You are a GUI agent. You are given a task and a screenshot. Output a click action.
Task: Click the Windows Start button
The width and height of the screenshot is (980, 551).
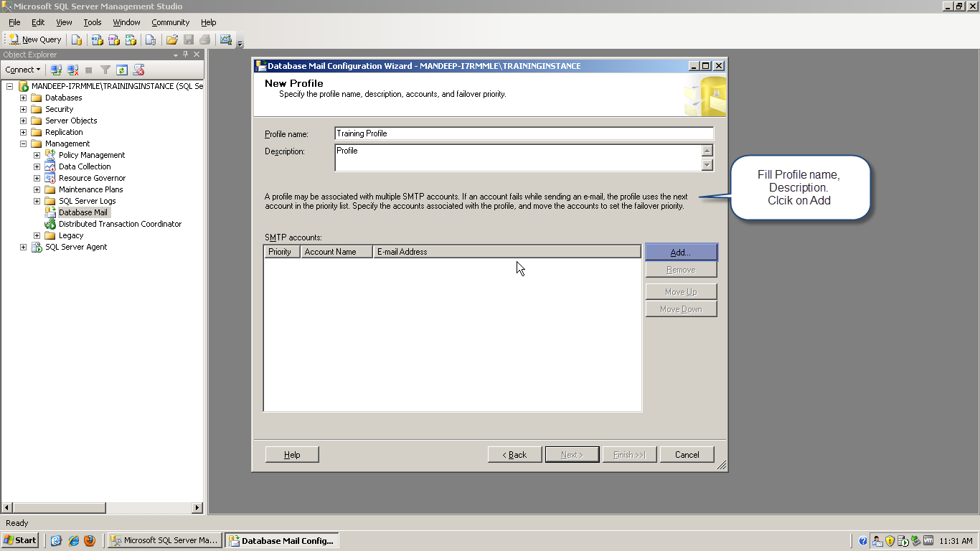click(20, 540)
